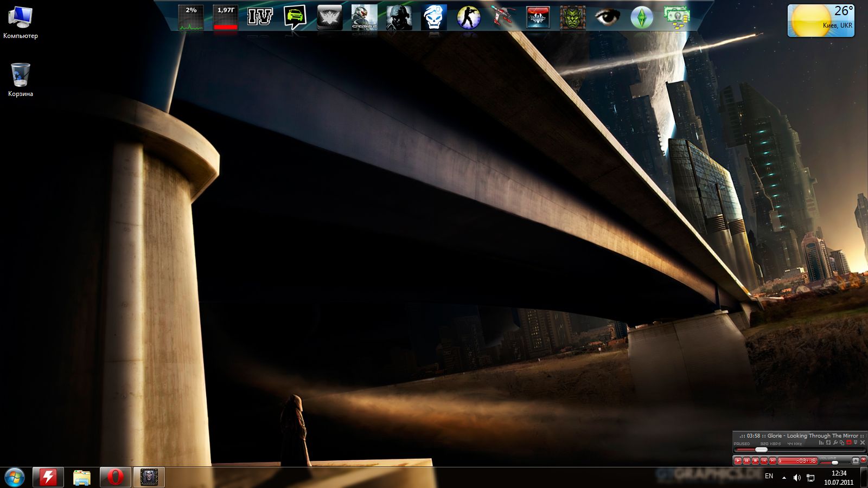Open the network status tray icon
868x488 pixels.
pos(810,478)
